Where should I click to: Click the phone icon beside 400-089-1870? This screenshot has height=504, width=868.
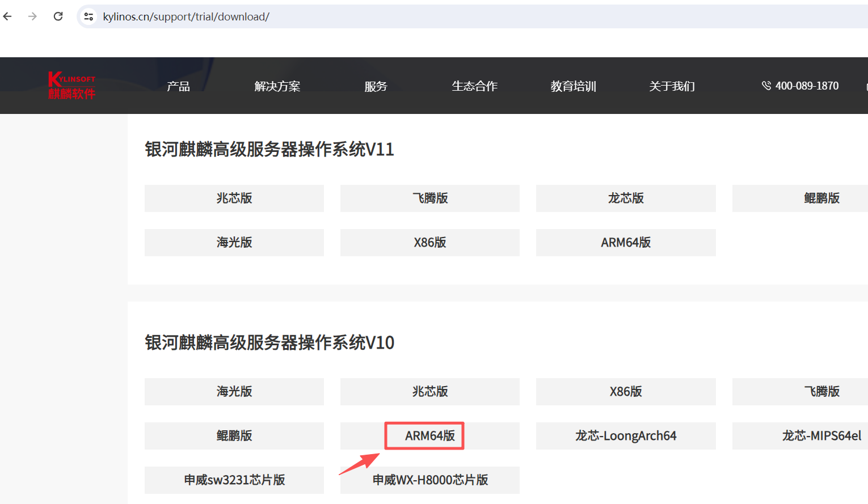(x=766, y=86)
